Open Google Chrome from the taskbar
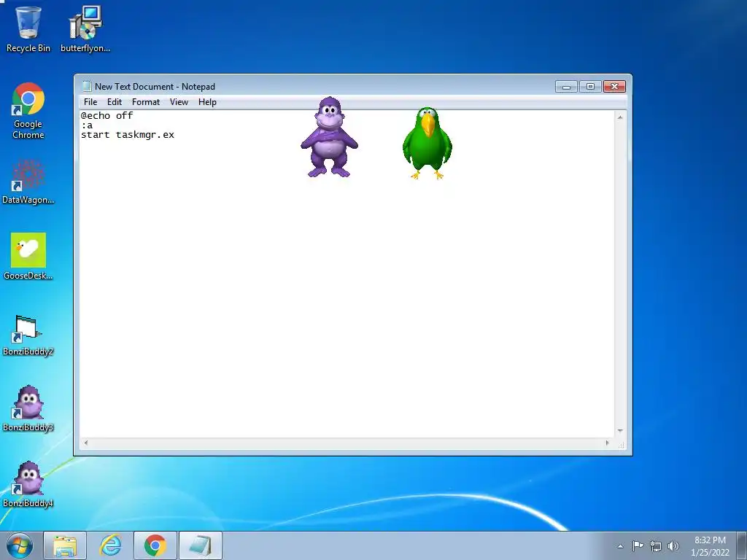Image resolution: width=747 pixels, height=560 pixels. coord(155,545)
